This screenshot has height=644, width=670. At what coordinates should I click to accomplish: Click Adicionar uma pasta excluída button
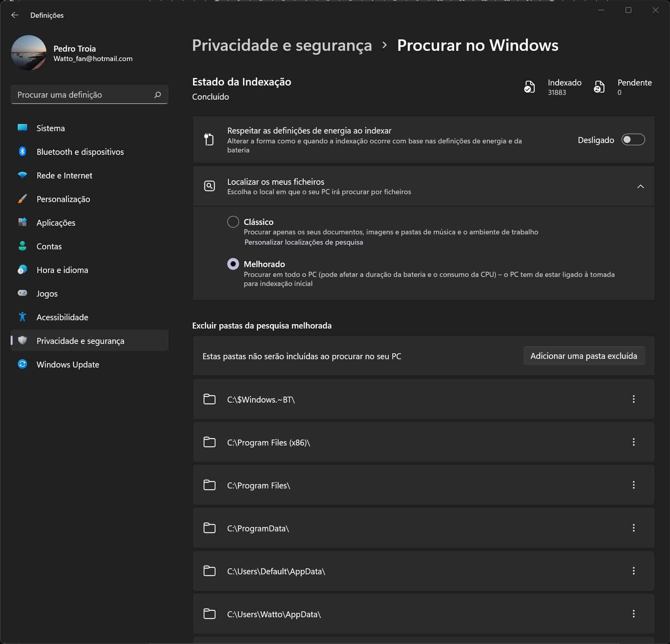pos(583,356)
